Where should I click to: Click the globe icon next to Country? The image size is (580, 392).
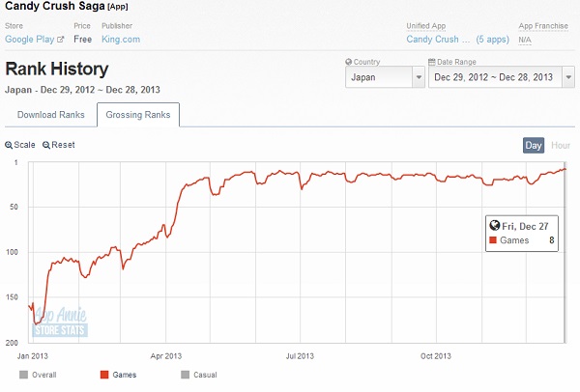pyautogui.click(x=348, y=62)
